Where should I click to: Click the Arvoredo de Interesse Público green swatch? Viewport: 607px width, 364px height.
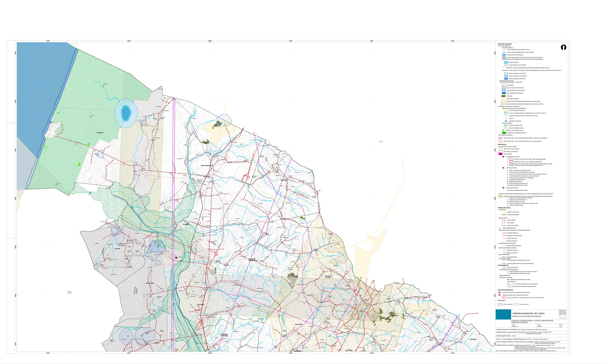504,133
